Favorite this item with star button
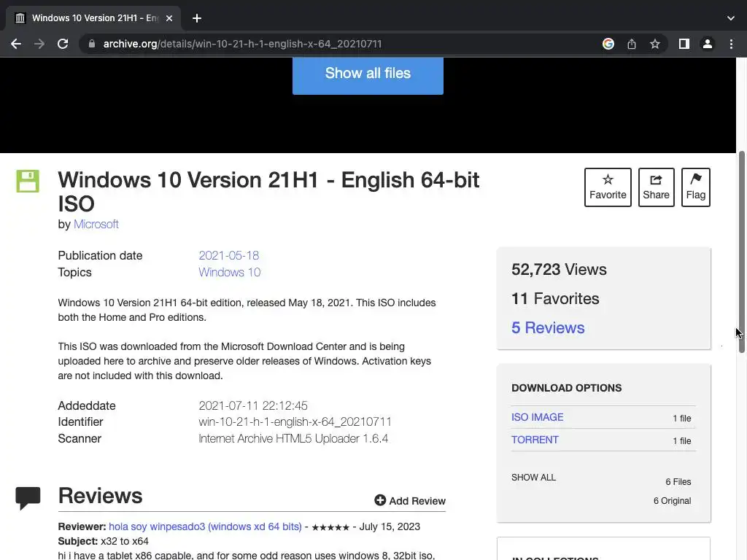 (x=608, y=187)
